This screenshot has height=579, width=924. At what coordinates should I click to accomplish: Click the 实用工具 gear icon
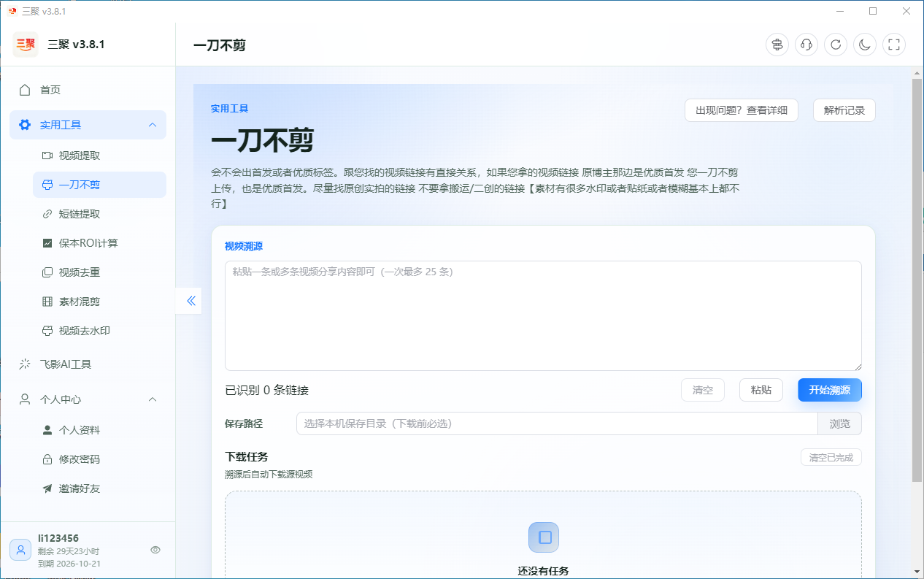point(25,125)
